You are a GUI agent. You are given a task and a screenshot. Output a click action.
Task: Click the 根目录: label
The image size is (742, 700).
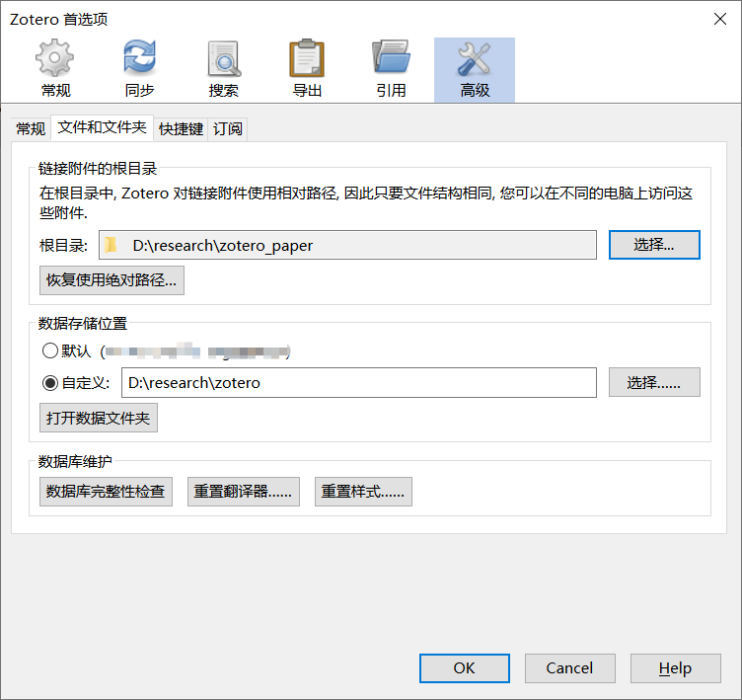pyautogui.click(x=64, y=245)
